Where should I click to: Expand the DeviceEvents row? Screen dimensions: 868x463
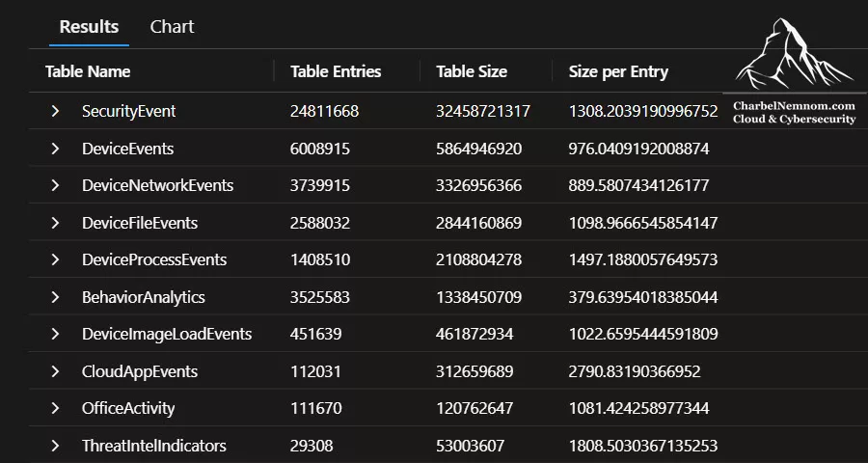(55, 149)
